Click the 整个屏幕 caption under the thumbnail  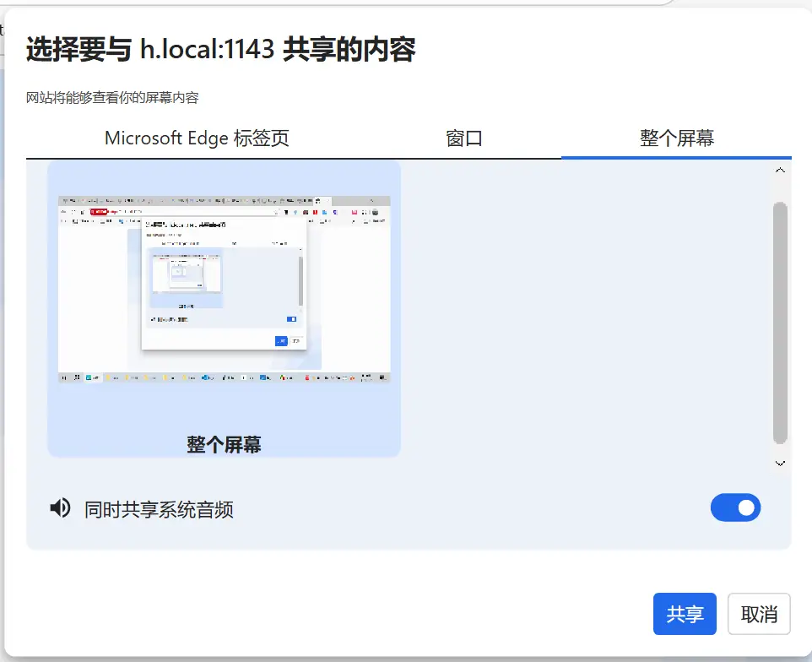[x=224, y=444]
